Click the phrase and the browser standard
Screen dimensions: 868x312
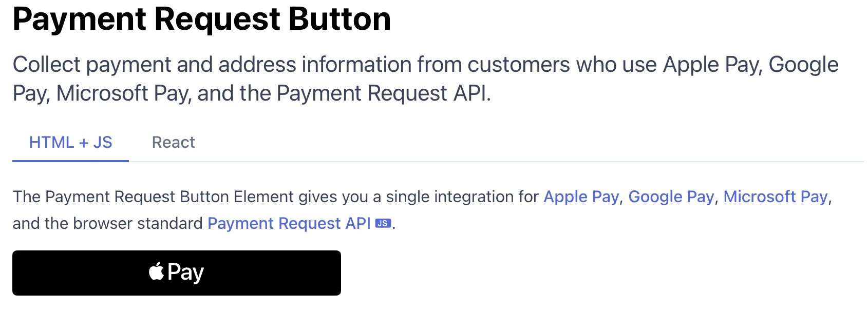coord(108,223)
